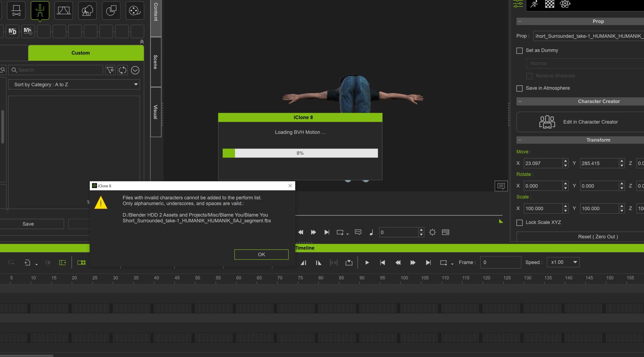Collapse the Character Creator section
Image resolution: width=644 pixels, height=357 pixels.
(520, 101)
